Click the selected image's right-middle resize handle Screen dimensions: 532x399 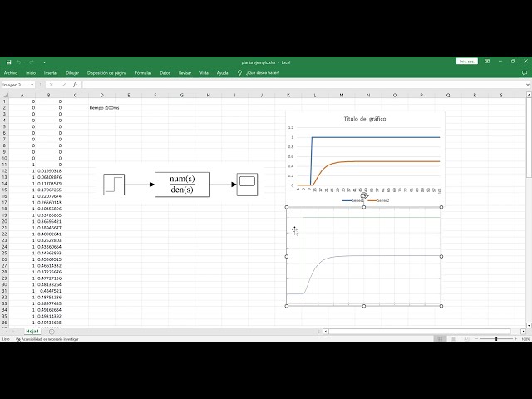(x=441, y=257)
